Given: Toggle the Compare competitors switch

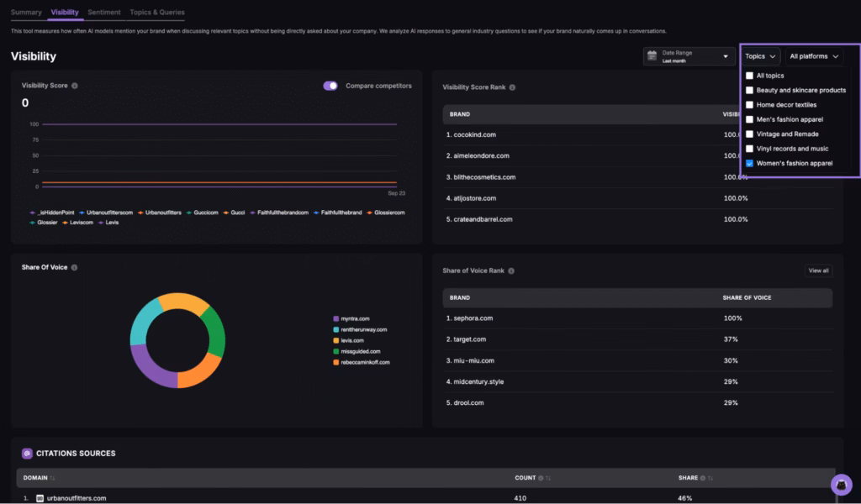Looking at the screenshot, I should click(330, 86).
